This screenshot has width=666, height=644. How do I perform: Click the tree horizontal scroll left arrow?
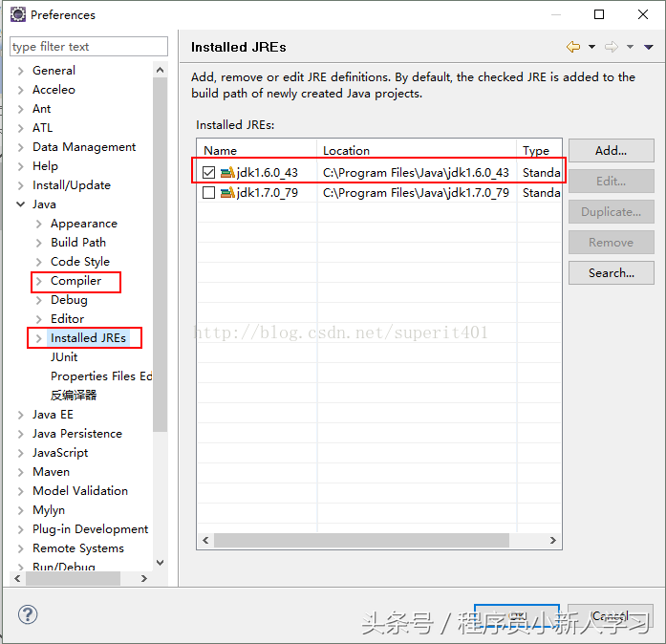click(17, 579)
